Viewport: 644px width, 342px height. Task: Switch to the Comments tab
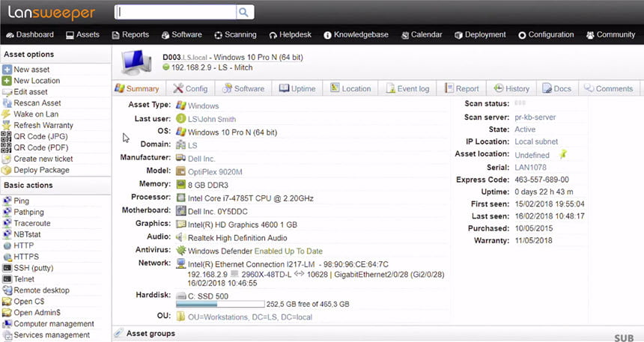(x=609, y=88)
